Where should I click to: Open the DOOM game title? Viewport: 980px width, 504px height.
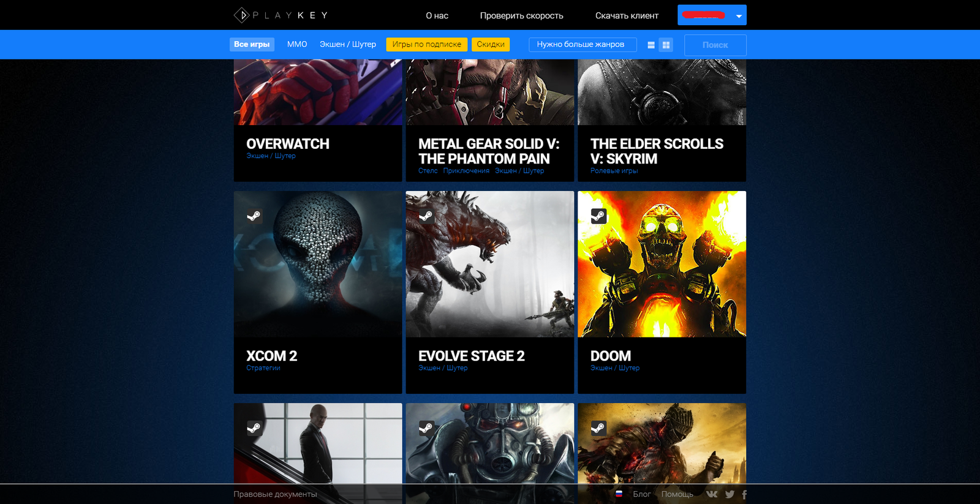coord(611,356)
